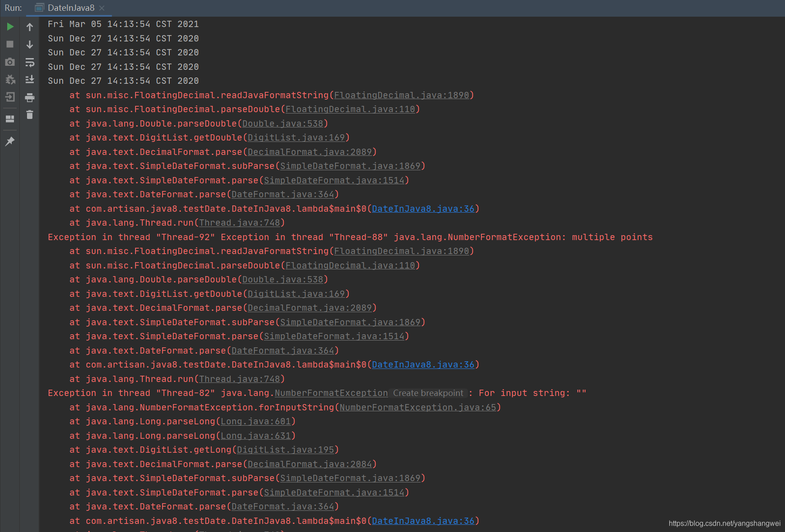Open second DateInJava8.java:36 link under Thread-88
The height and width of the screenshot is (532, 785).
[x=423, y=364]
